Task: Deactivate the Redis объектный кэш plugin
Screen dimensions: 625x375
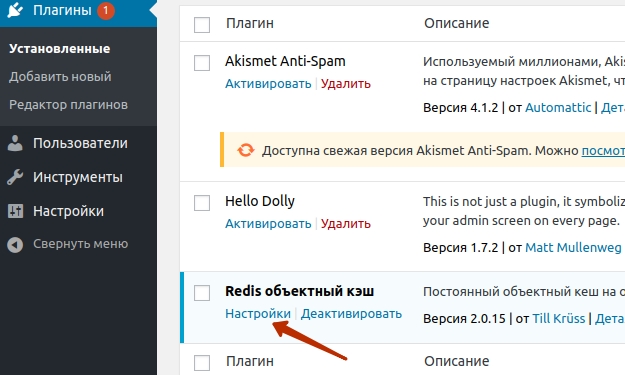Action: click(351, 314)
